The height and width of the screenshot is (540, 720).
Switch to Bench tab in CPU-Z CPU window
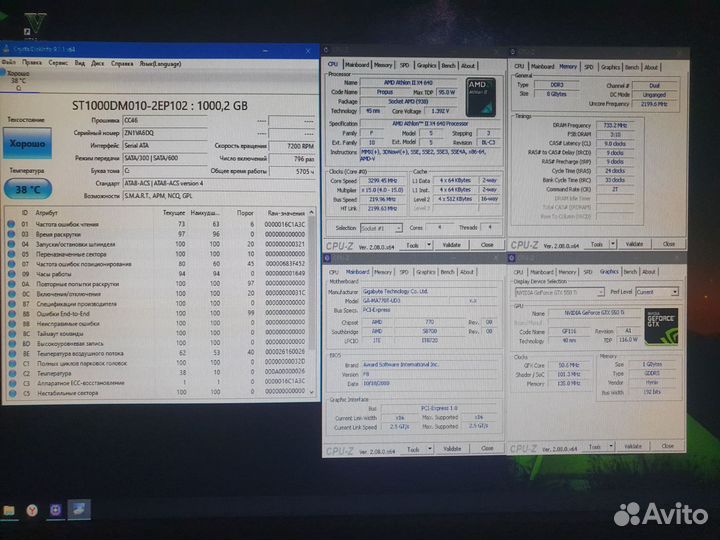pyautogui.click(x=448, y=66)
